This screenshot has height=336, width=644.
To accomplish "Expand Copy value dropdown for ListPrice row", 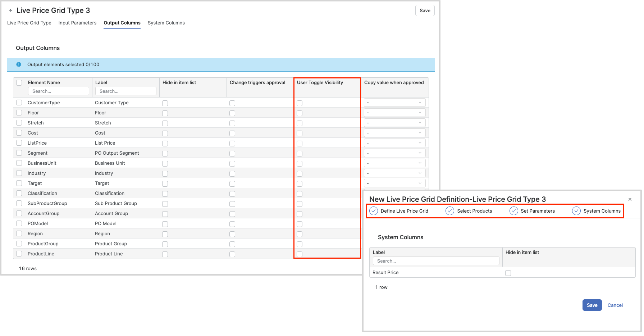I will coord(394,143).
